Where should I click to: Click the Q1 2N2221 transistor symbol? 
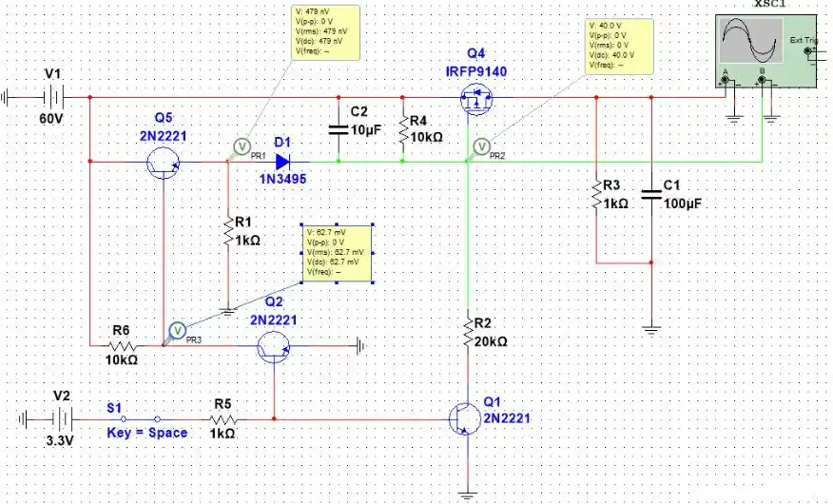[465, 419]
